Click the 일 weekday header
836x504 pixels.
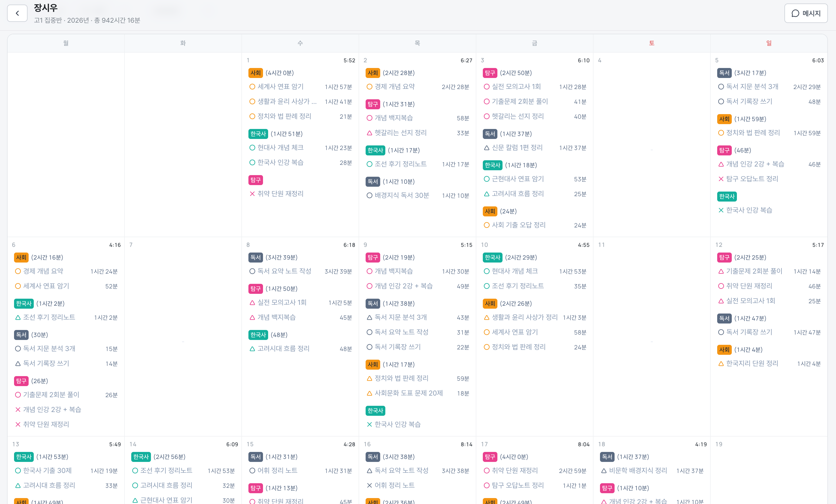pyautogui.click(x=769, y=43)
